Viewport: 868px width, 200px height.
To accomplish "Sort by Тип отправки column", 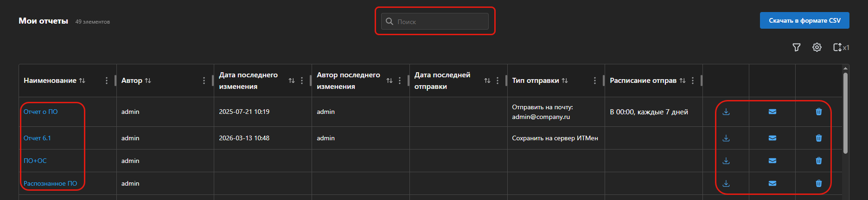I will pos(565,81).
